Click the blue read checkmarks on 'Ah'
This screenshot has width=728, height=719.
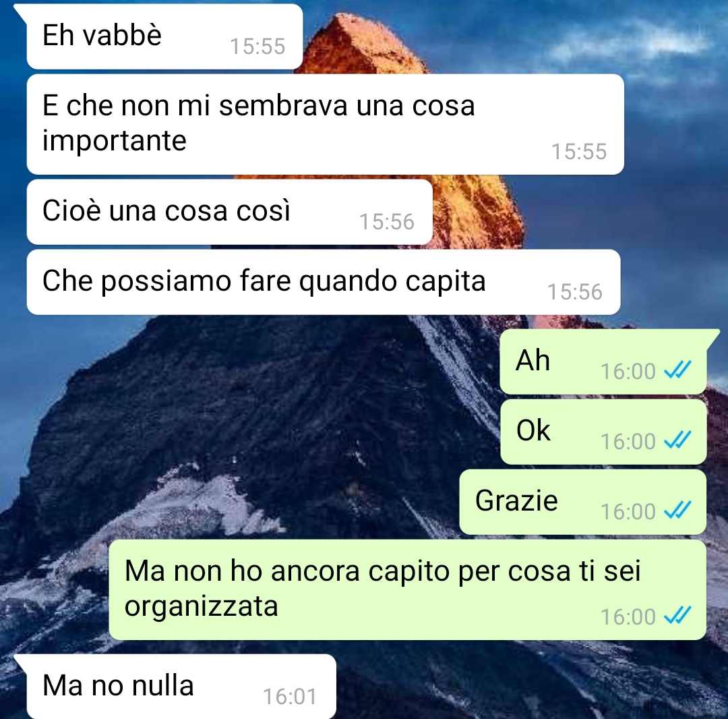tap(678, 370)
